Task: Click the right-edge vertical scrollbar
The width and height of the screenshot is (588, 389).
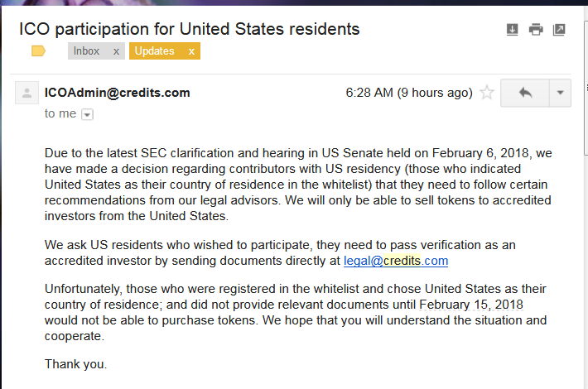Action: click(586, 88)
